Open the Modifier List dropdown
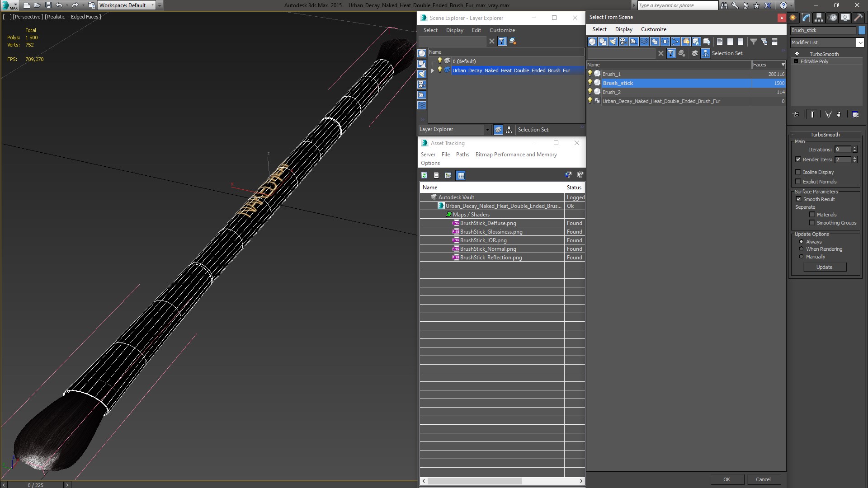868x488 pixels. pos(859,42)
